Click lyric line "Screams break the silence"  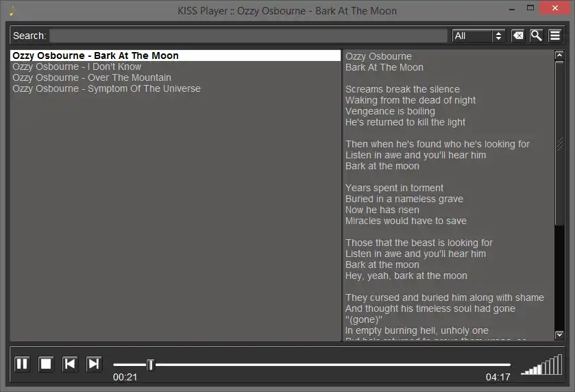coord(402,90)
